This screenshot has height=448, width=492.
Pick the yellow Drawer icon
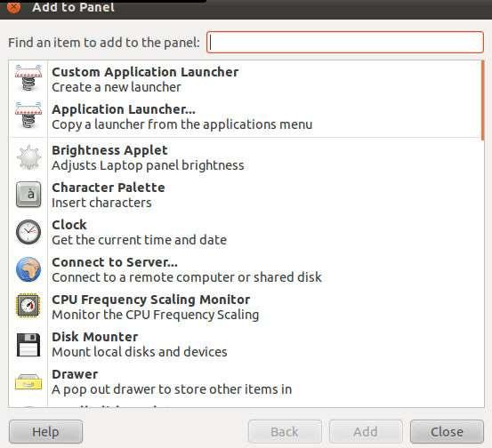[x=28, y=382]
